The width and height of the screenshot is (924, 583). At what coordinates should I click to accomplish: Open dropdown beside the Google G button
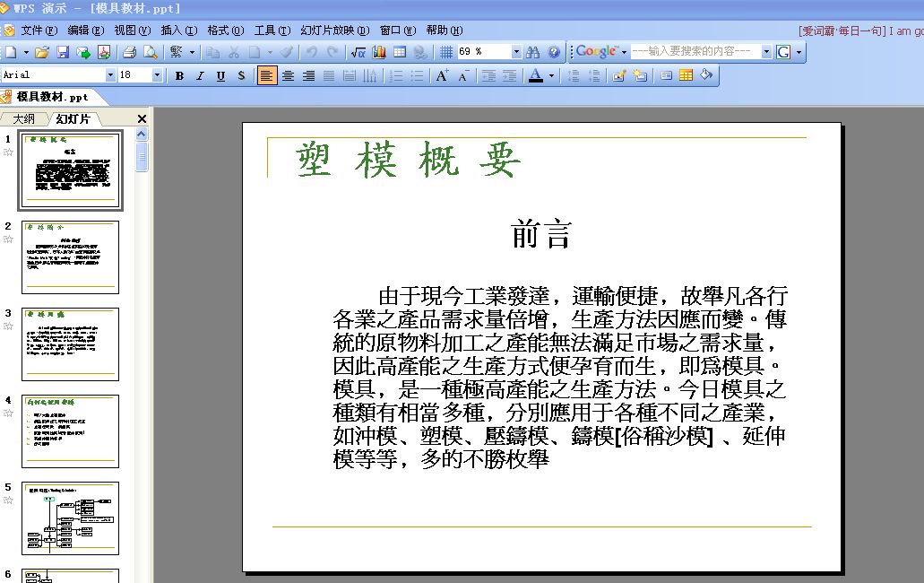click(799, 52)
